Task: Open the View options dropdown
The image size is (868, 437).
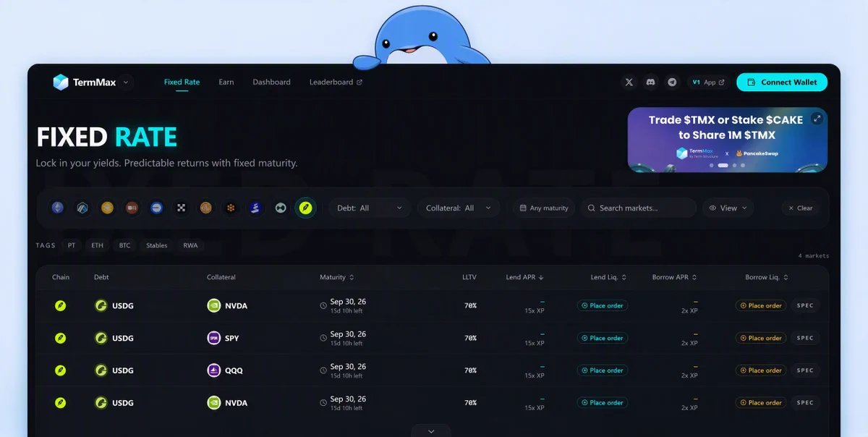Action: pyautogui.click(x=728, y=208)
